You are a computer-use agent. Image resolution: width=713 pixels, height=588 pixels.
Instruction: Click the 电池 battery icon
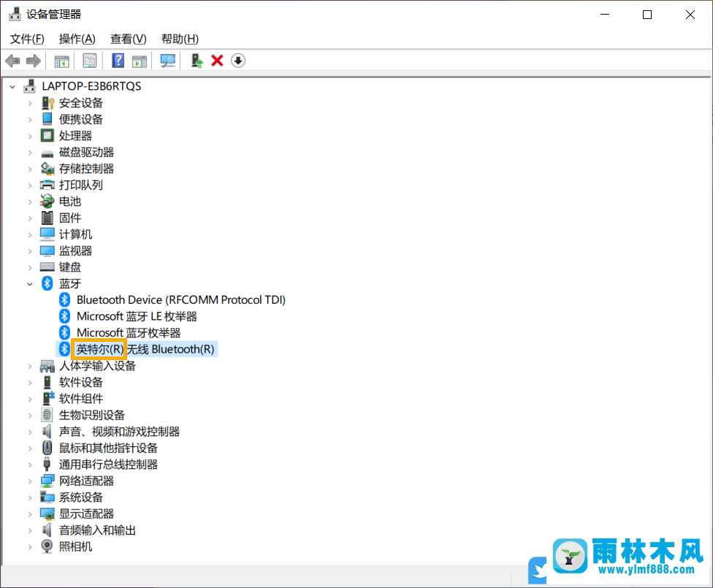click(x=47, y=201)
